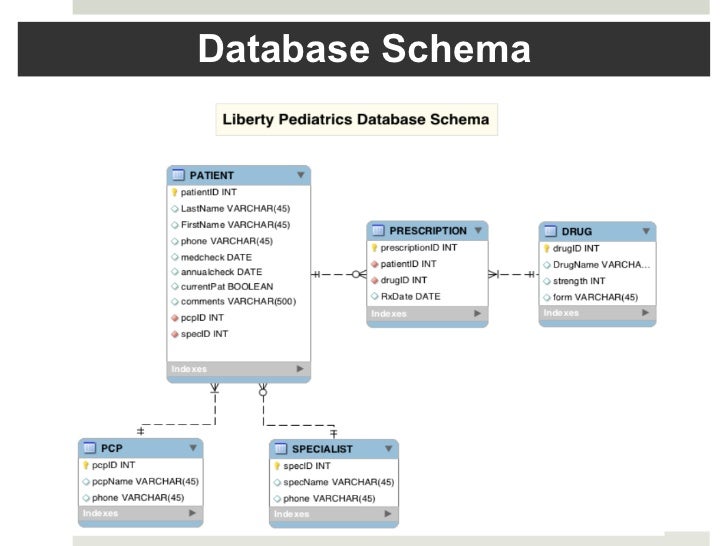Click the specName column diamond icon
This screenshot has height=546, width=728.
[277, 483]
